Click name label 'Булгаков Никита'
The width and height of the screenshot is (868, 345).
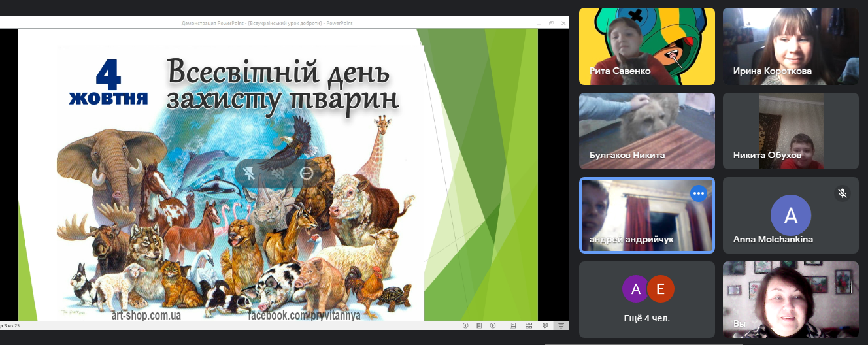coord(627,155)
